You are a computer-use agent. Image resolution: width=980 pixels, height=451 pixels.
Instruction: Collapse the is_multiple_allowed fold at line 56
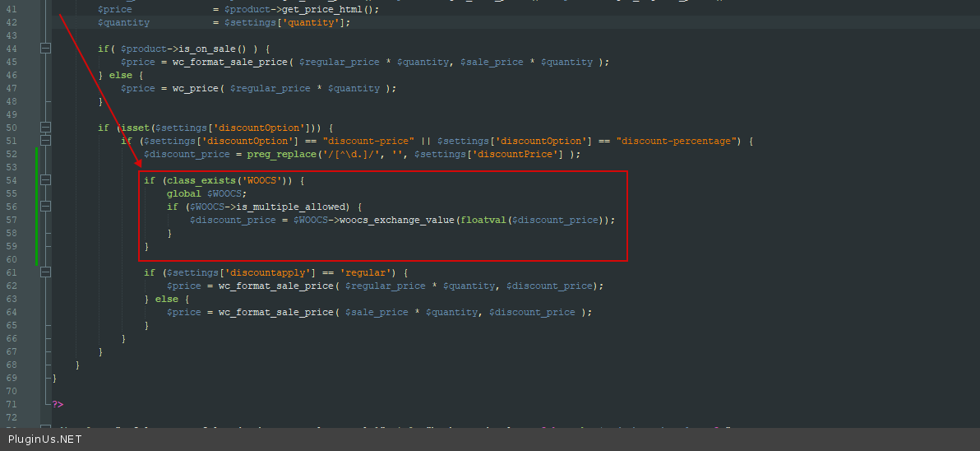coord(45,207)
